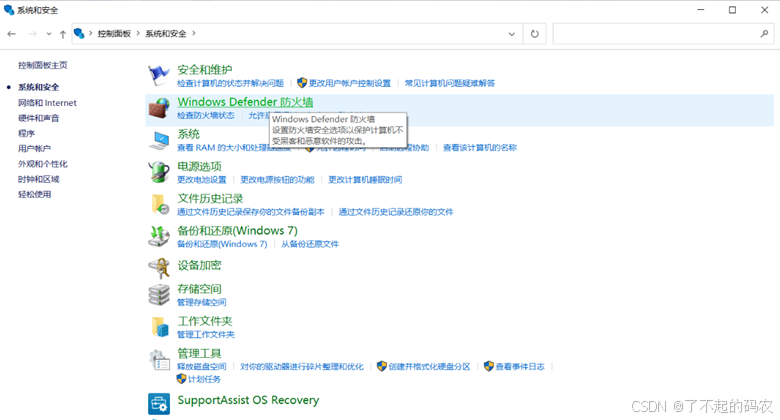Click the Device Encryption keys icon
This screenshot has height=420, width=780.
pyautogui.click(x=159, y=268)
